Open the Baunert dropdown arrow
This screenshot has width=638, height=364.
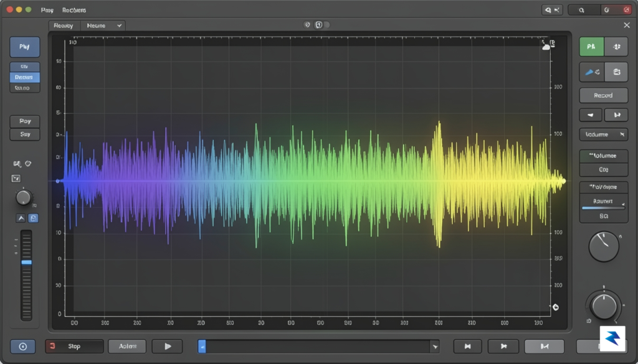pyautogui.click(x=623, y=204)
